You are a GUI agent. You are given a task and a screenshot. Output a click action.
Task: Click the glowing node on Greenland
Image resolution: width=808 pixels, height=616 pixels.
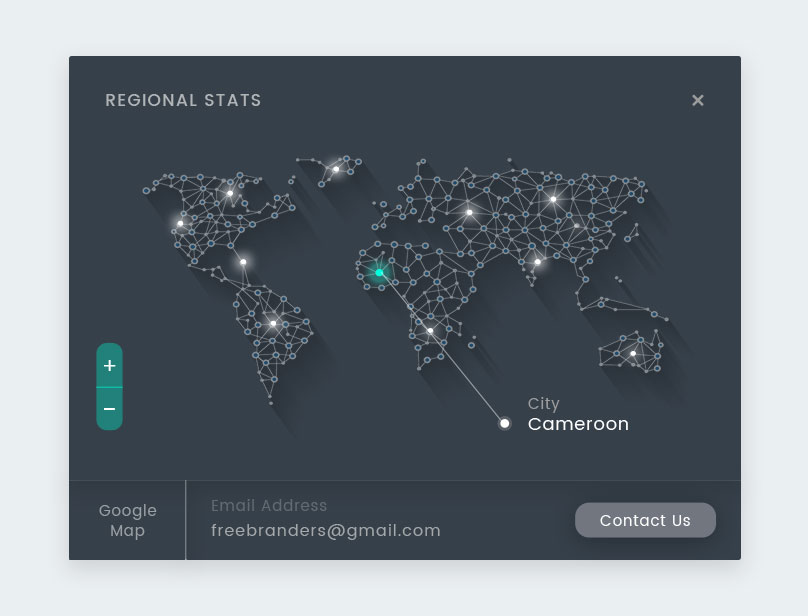coord(336,169)
